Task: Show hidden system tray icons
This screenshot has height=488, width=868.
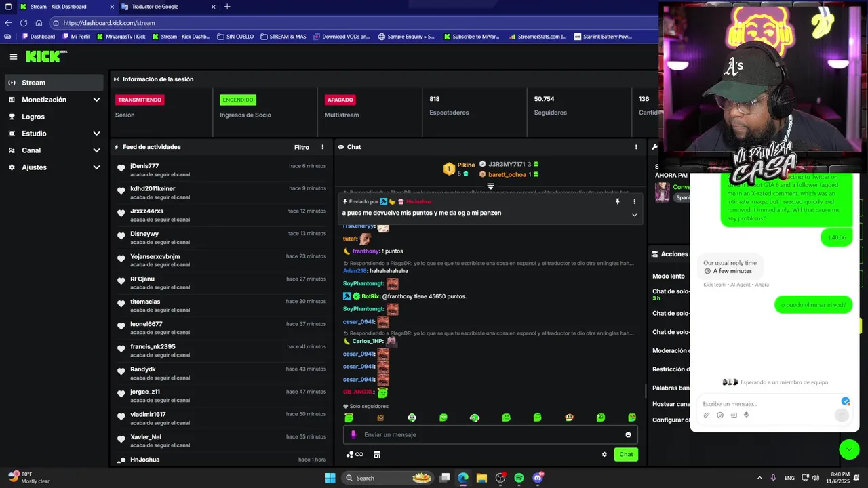Action: point(759,478)
